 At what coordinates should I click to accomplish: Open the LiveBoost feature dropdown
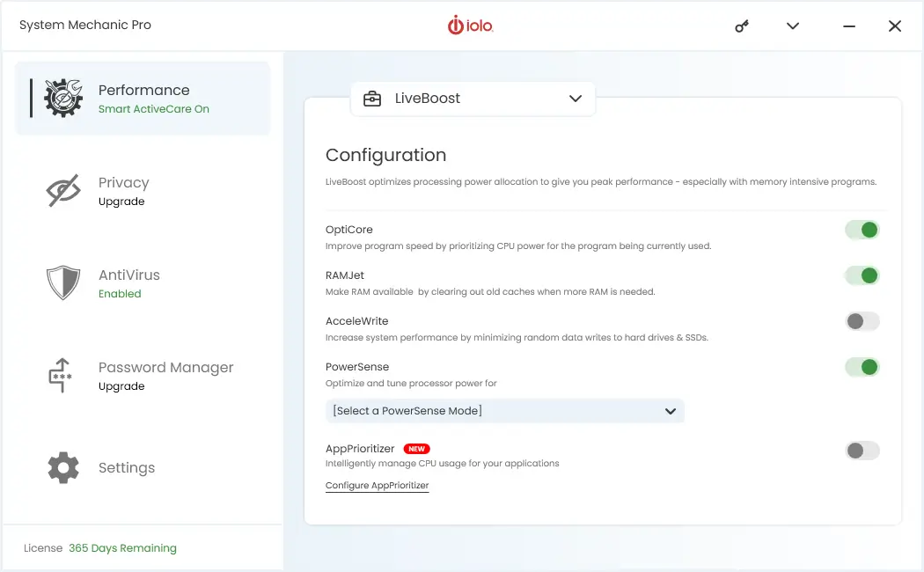(x=576, y=99)
